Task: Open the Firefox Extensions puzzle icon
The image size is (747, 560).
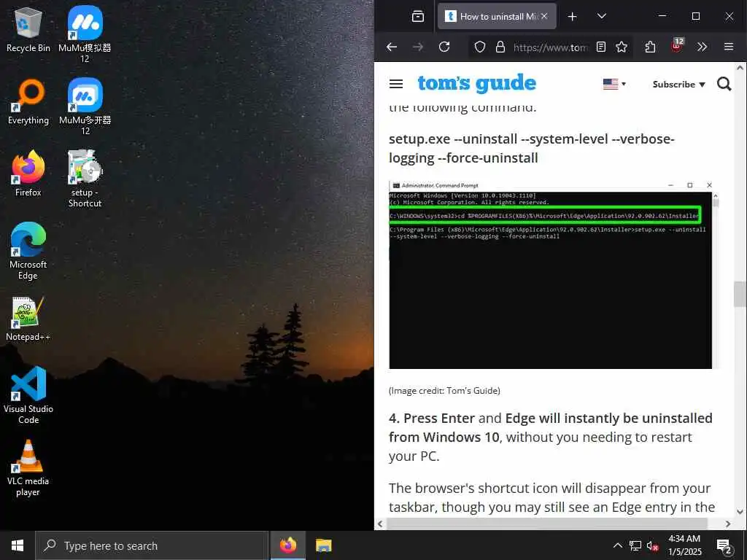Action: coord(650,47)
